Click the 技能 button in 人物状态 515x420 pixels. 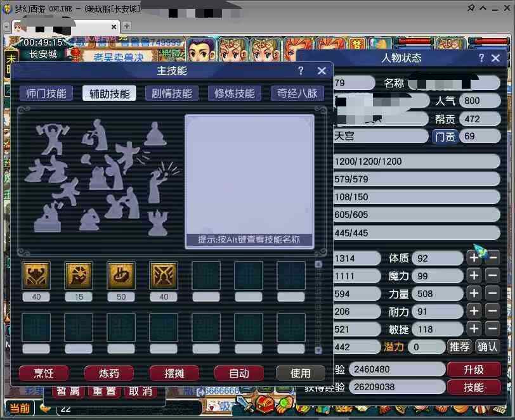474,387
